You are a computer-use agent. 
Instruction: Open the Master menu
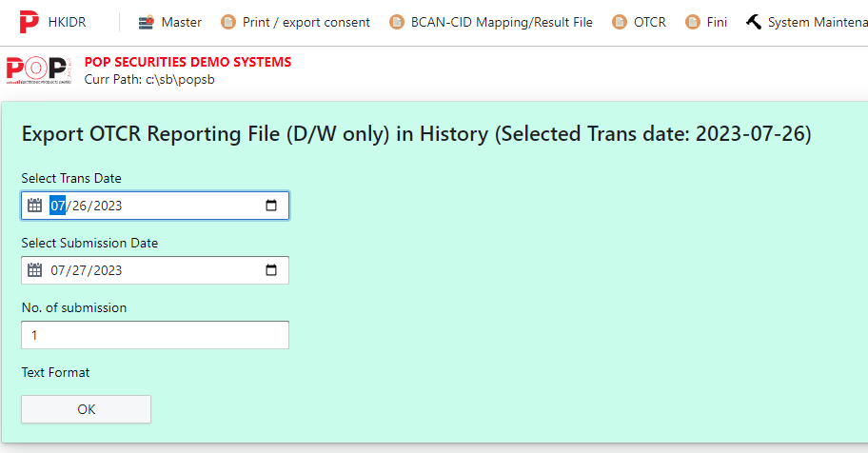[x=170, y=22]
